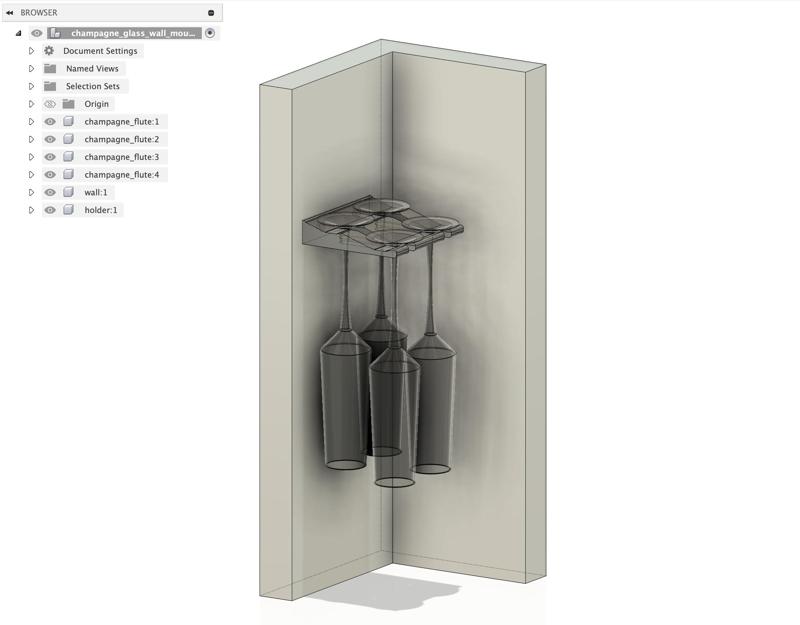Screen dimensions: 800x625
Task: Expand Selection Sets node
Action: click(31, 86)
